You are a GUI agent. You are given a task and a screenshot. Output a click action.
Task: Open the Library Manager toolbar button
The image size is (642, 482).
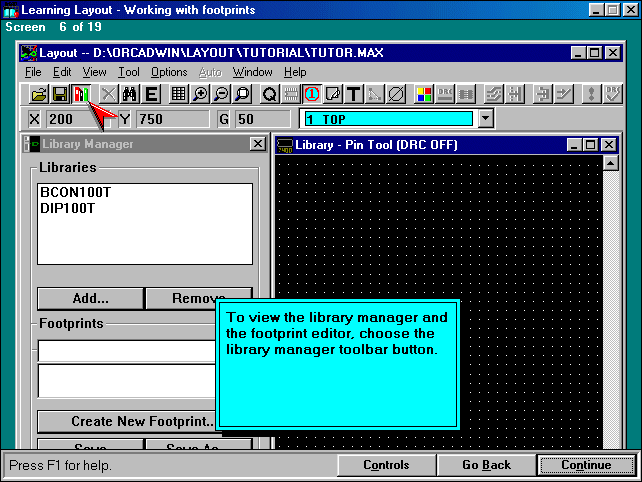[81, 95]
